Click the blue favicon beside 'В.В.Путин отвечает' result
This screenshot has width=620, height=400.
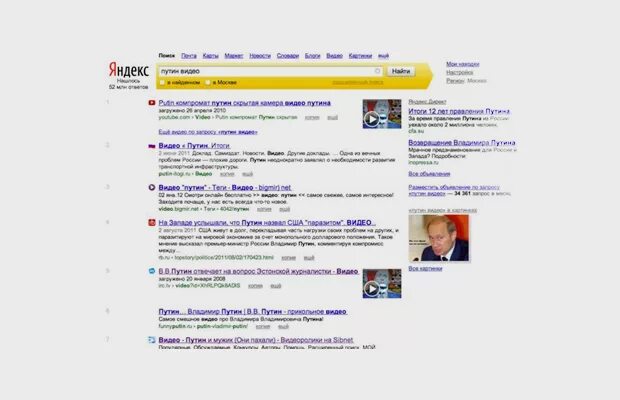(x=152, y=271)
